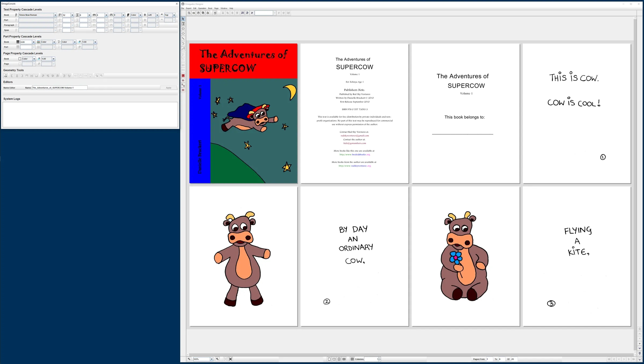The image size is (644, 364).
Task: Click the Open file toolbar icon
Action: [193, 13]
